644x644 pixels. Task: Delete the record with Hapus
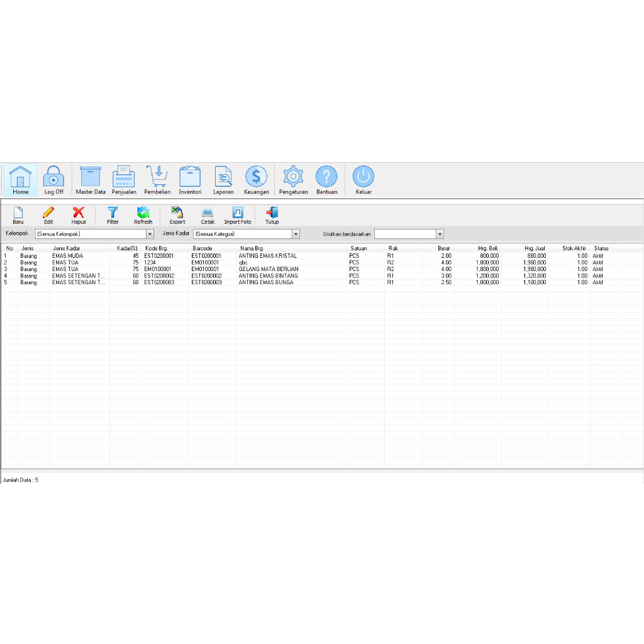(x=79, y=216)
